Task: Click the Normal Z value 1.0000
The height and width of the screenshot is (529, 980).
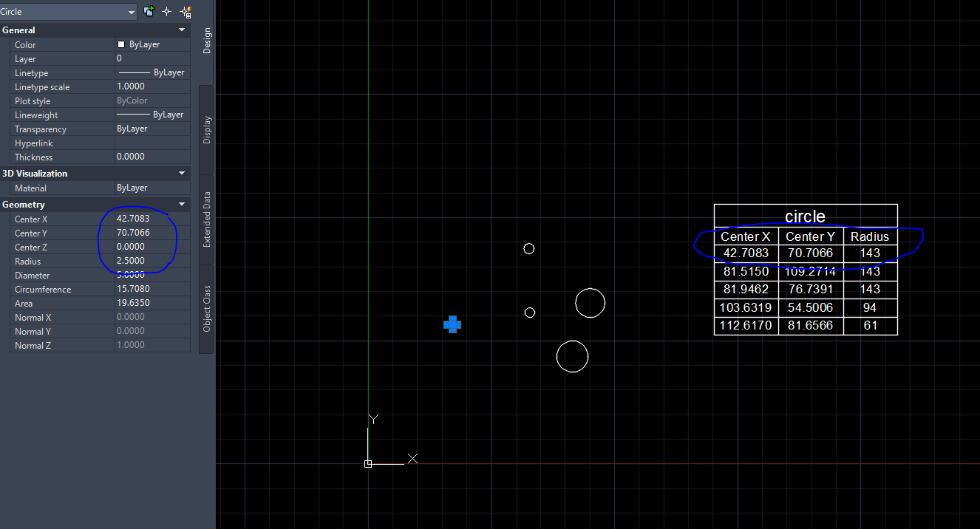Action: click(x=152, y=345)
